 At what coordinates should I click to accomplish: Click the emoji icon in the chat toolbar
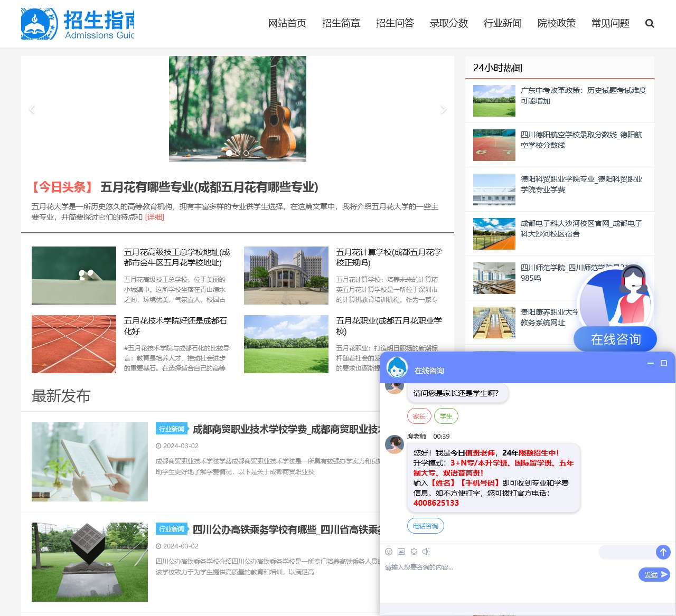click(x=388, y=552)
